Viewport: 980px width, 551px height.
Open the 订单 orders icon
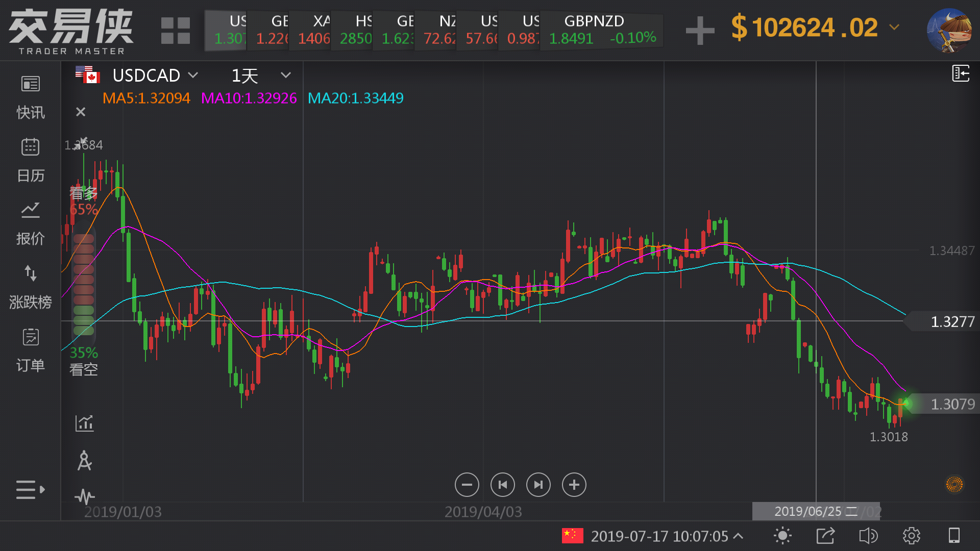click(31, 337)
